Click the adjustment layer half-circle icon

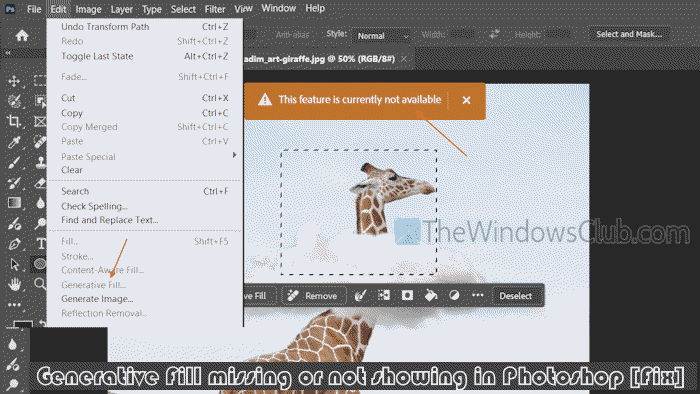pyautogui.click(x=454, y=295)
